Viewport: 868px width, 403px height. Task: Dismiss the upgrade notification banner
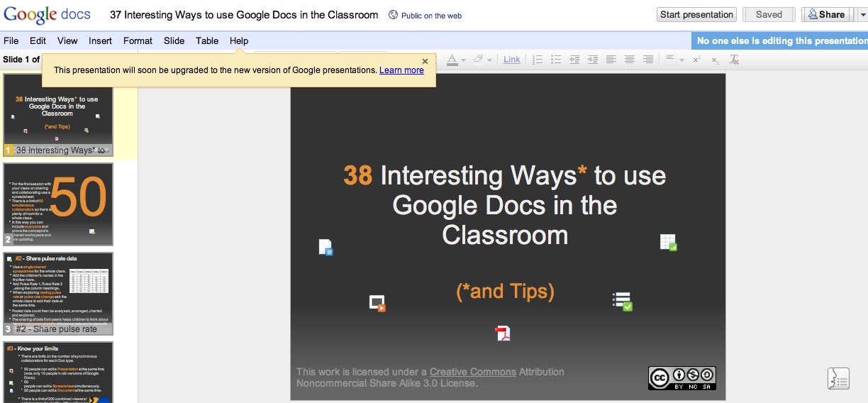pos(425,62)
